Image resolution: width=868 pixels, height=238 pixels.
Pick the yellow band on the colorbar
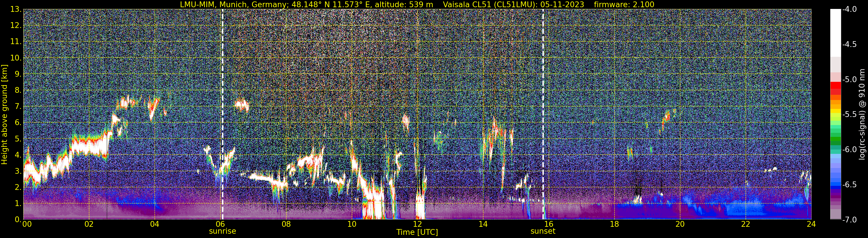click(x=835, y=111)
